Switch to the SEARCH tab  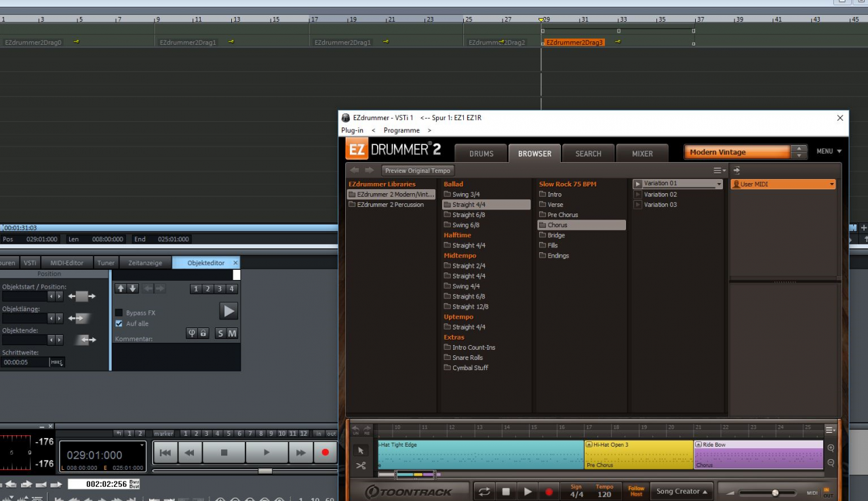(x=588, y=153)
